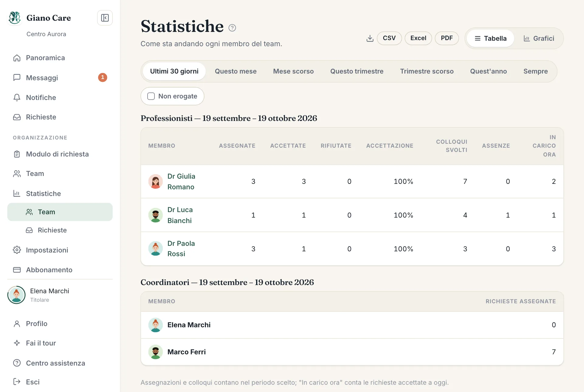Select the Questo trimestre period

click(x=357, y=71)
